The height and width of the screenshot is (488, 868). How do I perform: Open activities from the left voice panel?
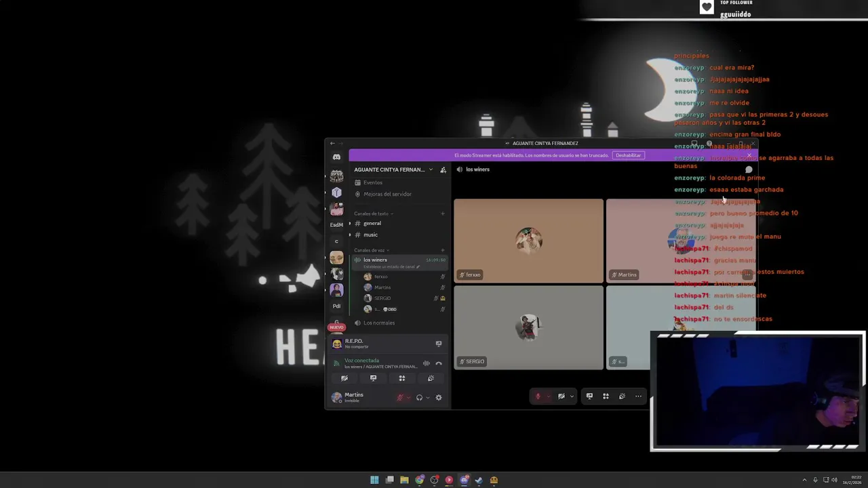(401, 378)
